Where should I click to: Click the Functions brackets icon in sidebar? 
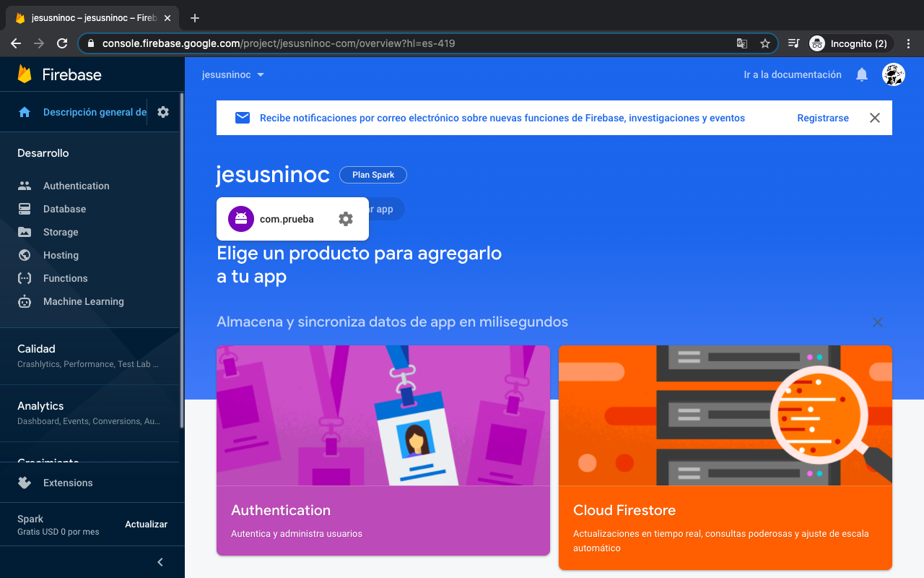pos(25,278)
